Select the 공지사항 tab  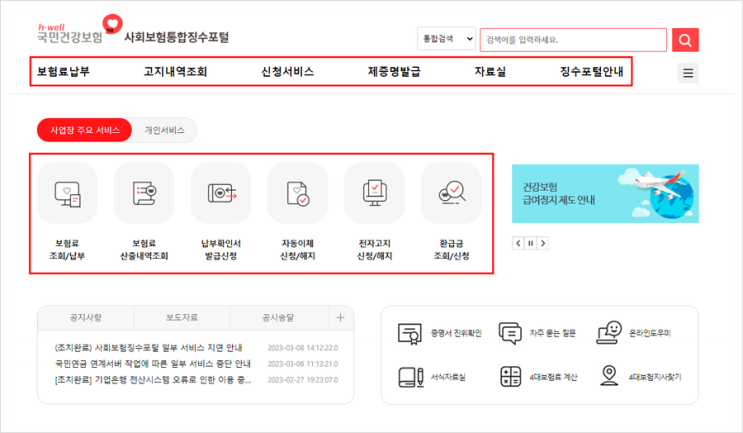coord(86,317)
